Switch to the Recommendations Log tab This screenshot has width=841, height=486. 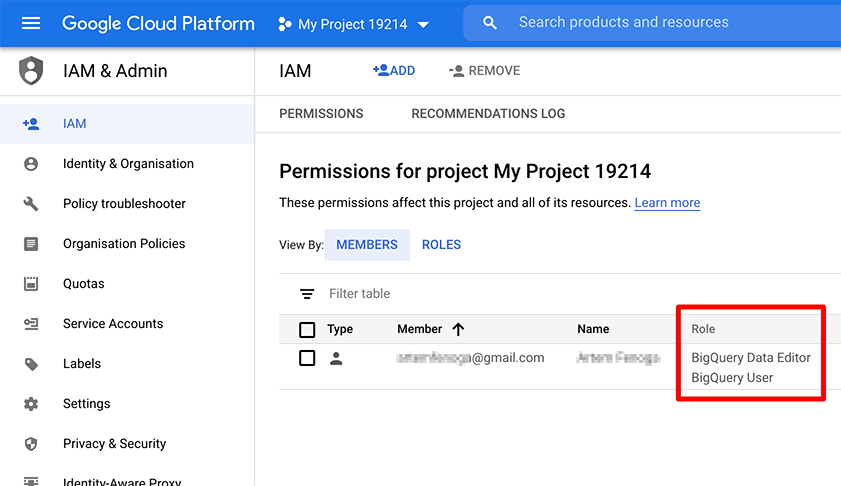488,114
